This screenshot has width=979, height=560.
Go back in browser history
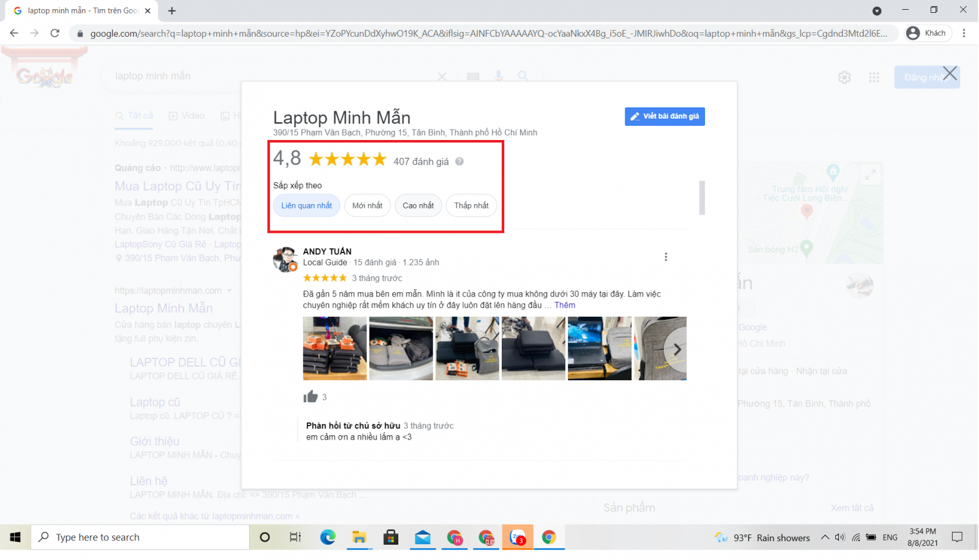14,33
